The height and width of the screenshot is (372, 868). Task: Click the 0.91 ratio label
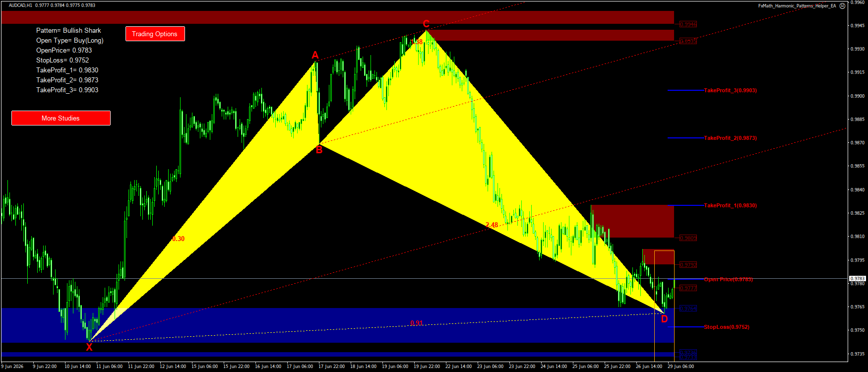(417, 323)
